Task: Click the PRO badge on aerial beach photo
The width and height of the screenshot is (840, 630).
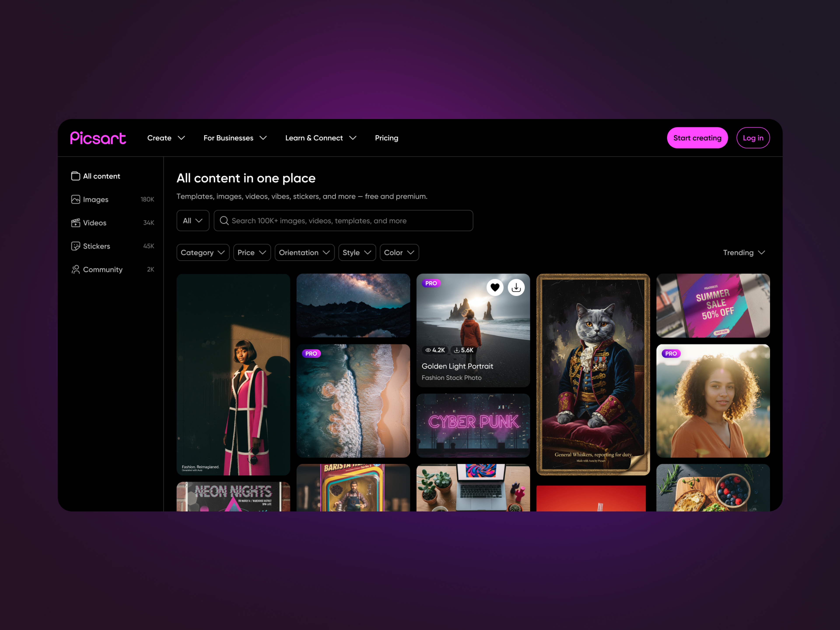Action: point(311,353)
